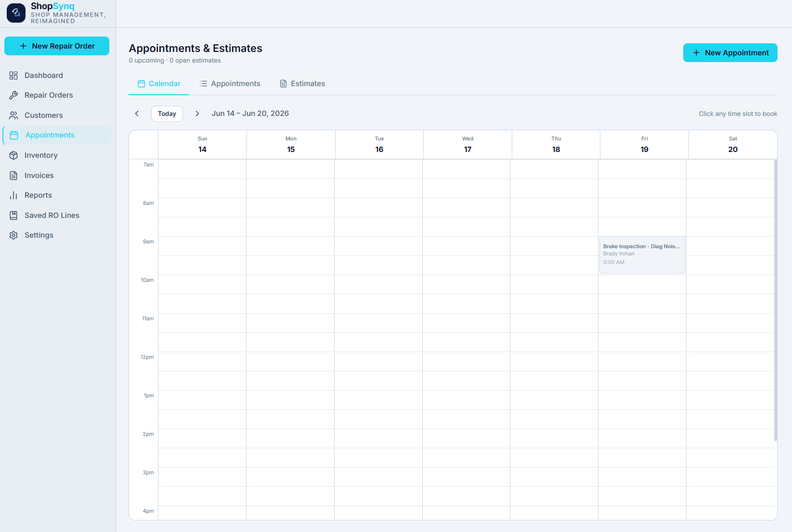Viewport: 792px width, 532px height.
Task: Switch to the Appointments tab
Action: pos(230,84)
